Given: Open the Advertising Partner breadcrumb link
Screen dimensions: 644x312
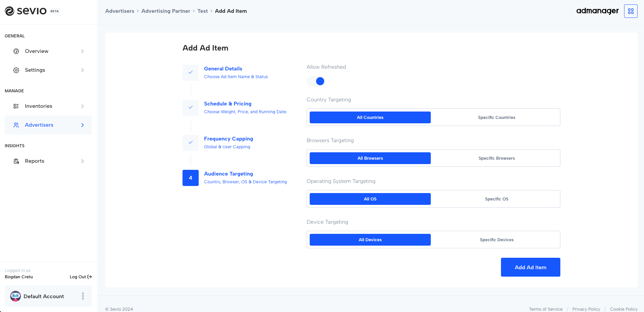Looking at the screenshot, I should (x=166, y=11).
